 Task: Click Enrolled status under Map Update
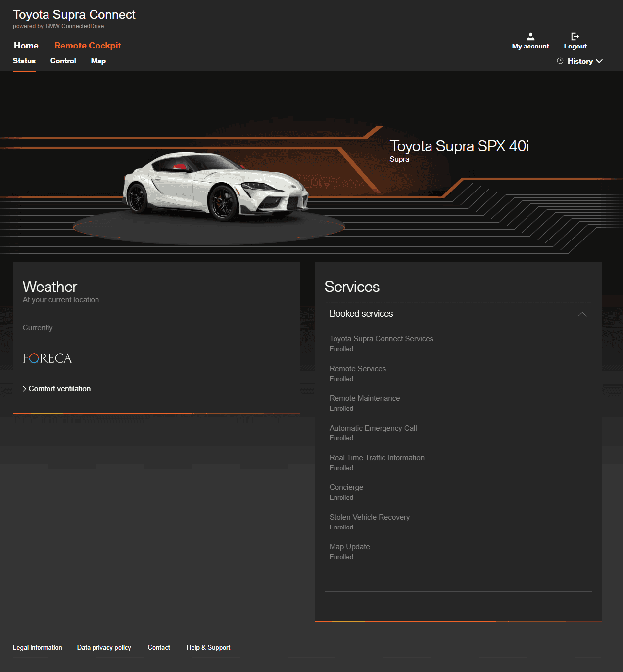341,557
